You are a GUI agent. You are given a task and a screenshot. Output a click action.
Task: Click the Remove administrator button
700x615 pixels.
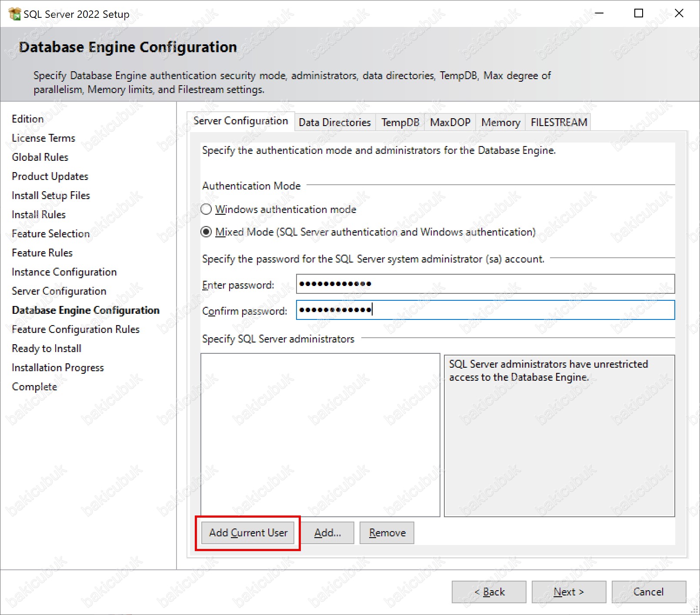click(387, 533)
